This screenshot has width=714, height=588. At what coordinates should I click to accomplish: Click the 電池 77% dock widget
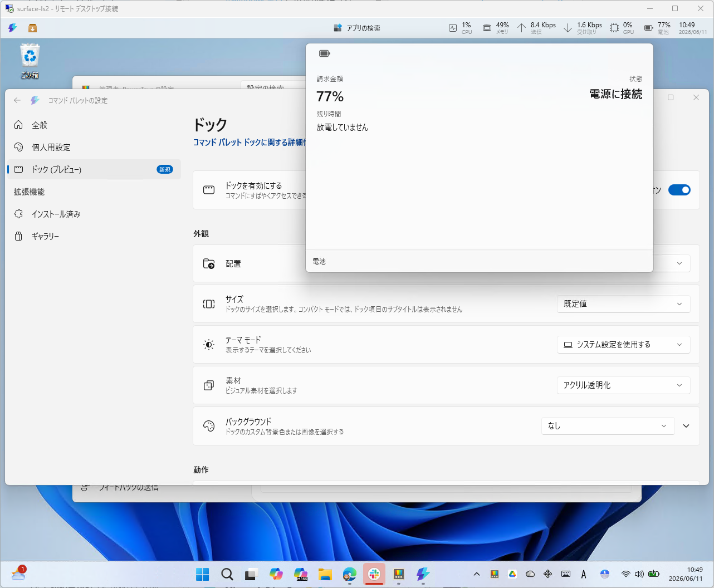click(x=657, y=28)
